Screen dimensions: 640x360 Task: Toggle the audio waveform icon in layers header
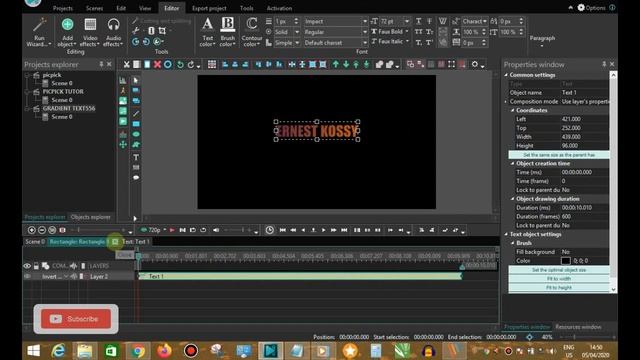click(x=73, y=266)
